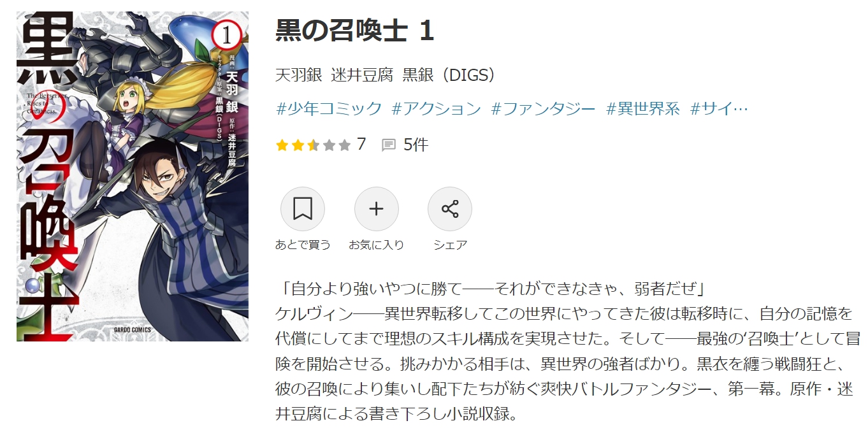Open the 5件 reviews link
Image resolution: width=868 pixels, height=437 pixels.
point(416,145)
